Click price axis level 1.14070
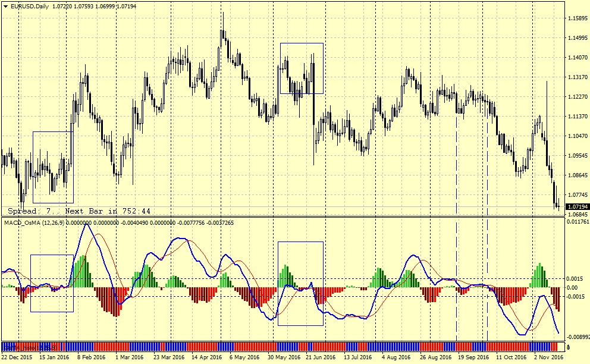 [x=577, y=57]
